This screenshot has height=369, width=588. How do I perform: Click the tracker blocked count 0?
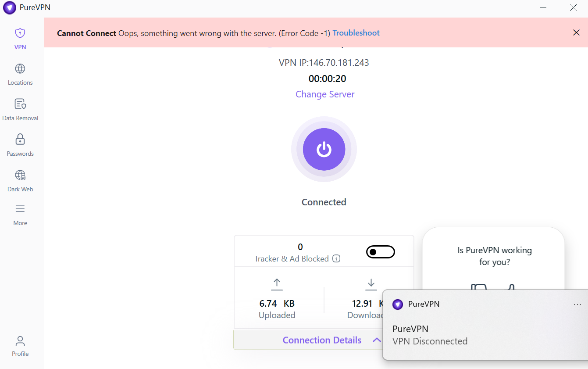tap(300, 247)
